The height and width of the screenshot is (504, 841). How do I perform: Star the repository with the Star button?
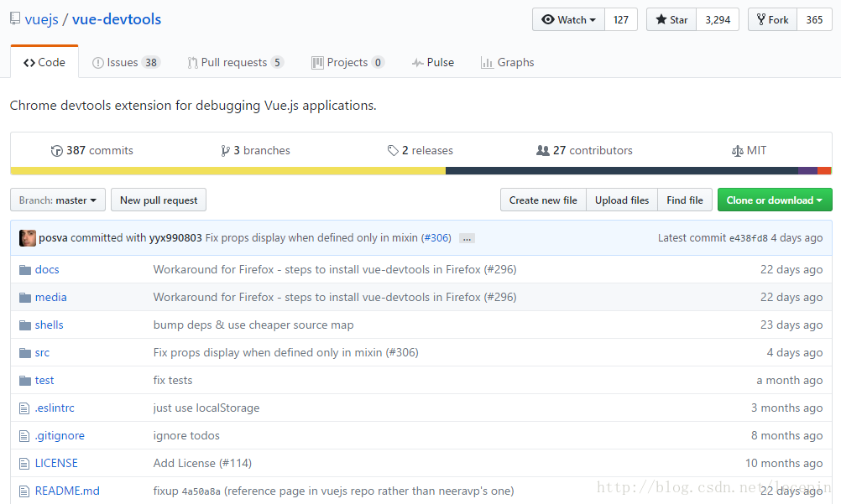(671, 20)
